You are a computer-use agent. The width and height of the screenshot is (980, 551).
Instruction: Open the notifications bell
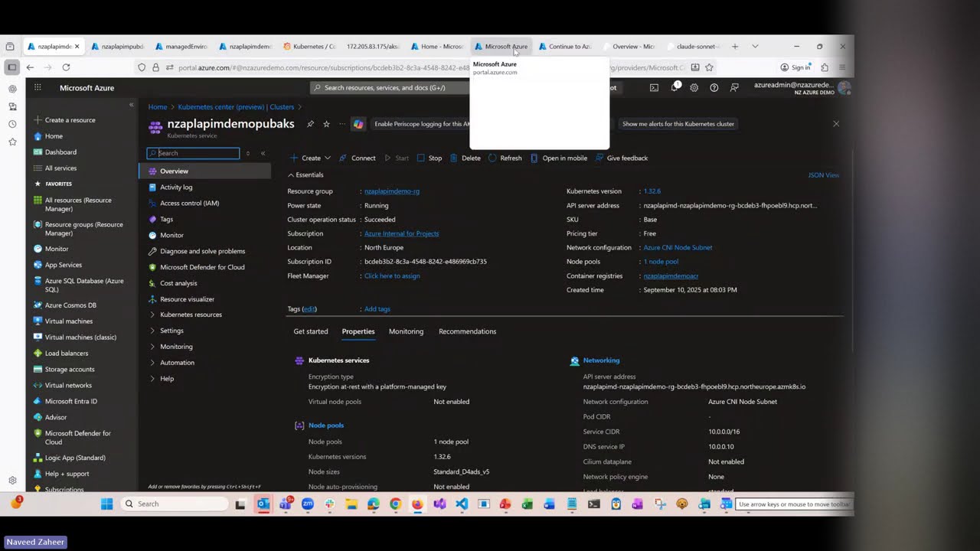click(x=675, y=88)
